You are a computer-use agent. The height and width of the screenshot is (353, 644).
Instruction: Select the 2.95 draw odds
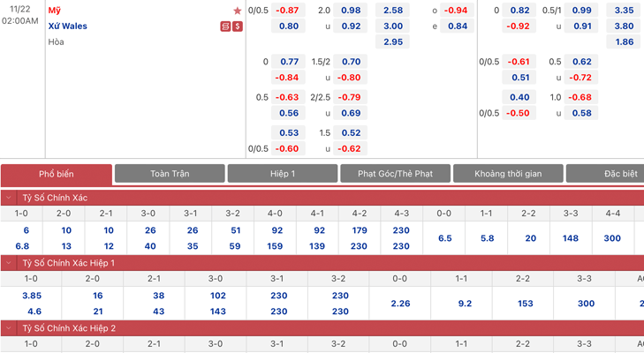(x=392, y=41)
